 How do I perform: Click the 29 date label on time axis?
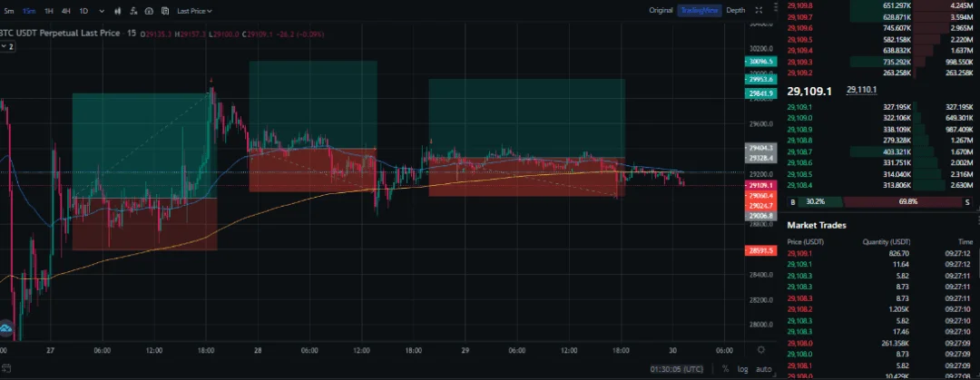click(465, 351)
